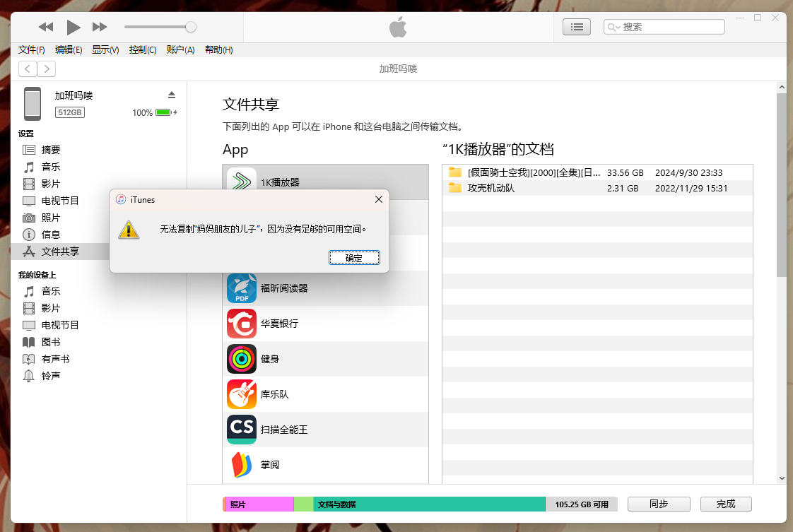The image size is (793, 532).
Task: Click the rewind previous track button
Action: 46,27
